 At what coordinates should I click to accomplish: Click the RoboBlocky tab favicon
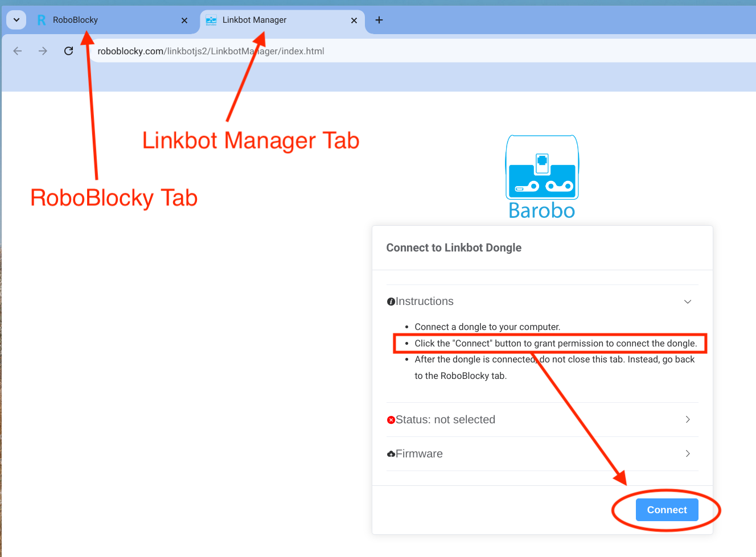(42, 20)
